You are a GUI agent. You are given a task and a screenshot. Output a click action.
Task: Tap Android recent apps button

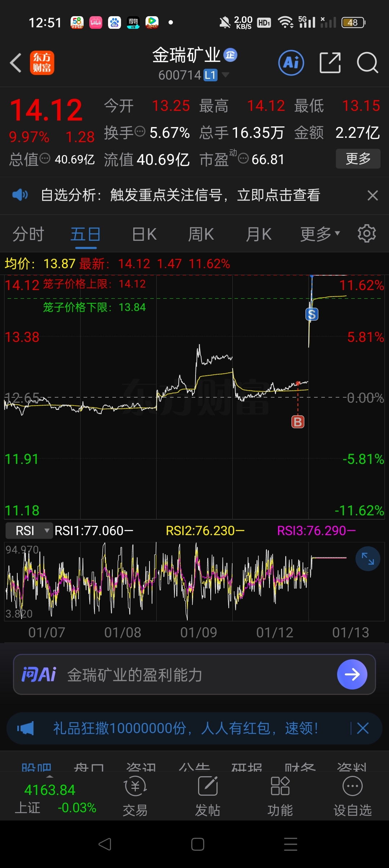(x=291, y=844)
